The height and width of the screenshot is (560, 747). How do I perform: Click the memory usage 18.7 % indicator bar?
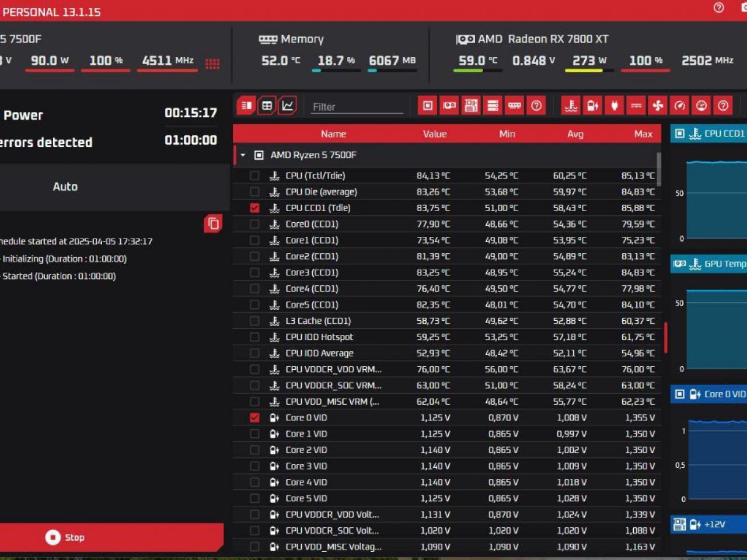coord(336,71)
